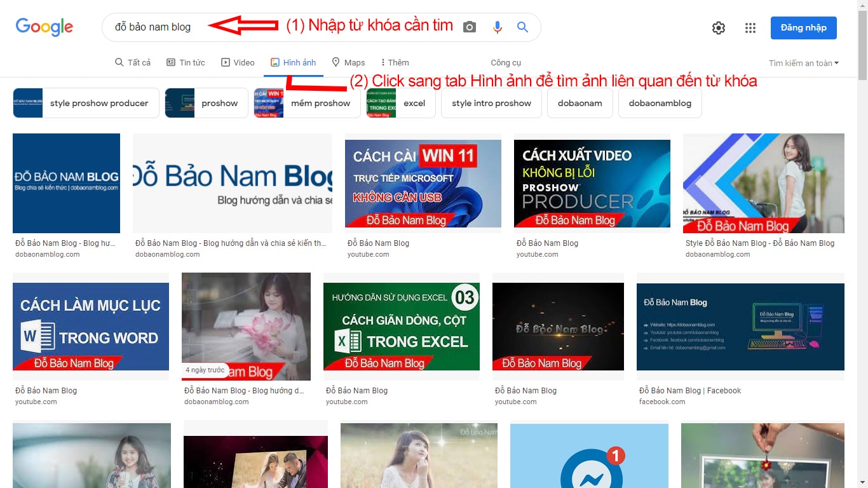
Task: Select the style intro proshow chip
Action: tap(491, 103)
